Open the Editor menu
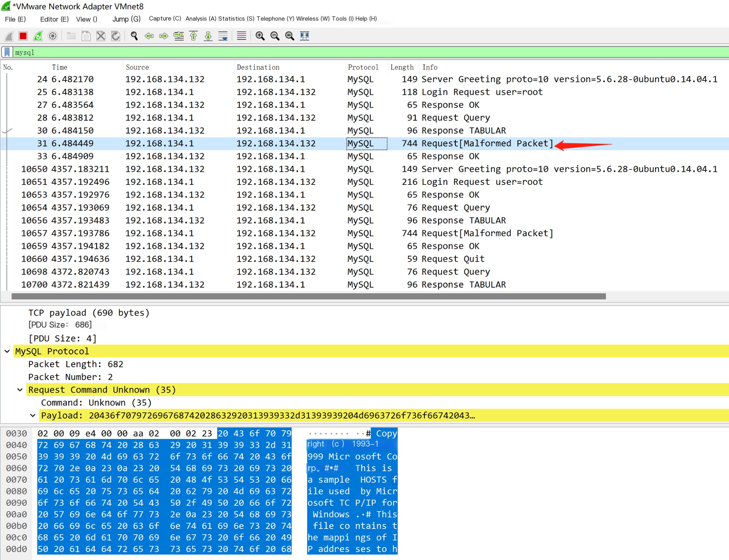The width and height of the screenshot is (729, 560). pos(54,19)
